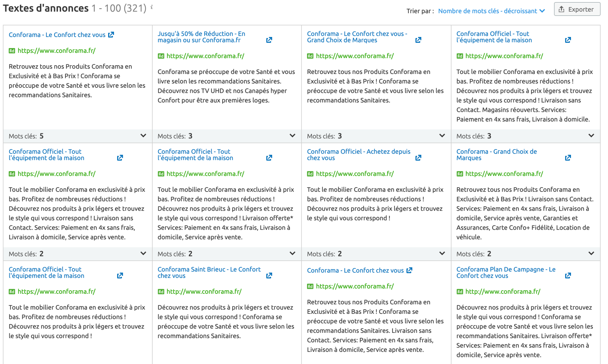Open the ad title 'Conforama Plan De Campagne - Le Confort chez vous'
This screenshot has width=608, height=364.
click(x=506, y=273)
